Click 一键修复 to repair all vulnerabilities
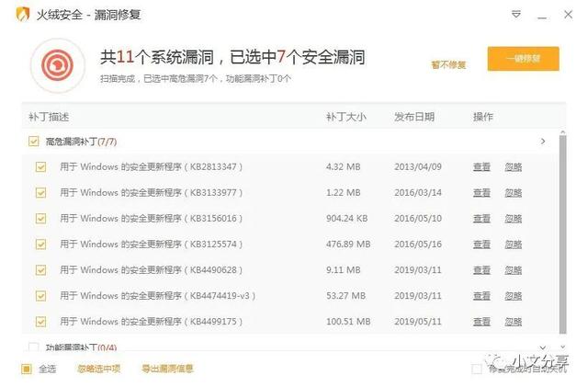The height and width of the screenshot is (387, 588). click(523, 58)
